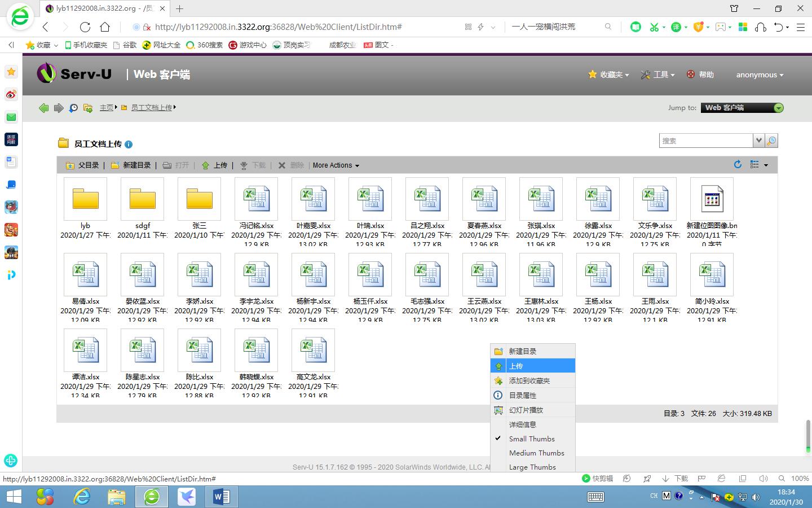The image size is (812, 508).
Task: Click the 刷新 (refresh) icon to reload the file list
Action: pyautogui.click(x=738, y=164)
